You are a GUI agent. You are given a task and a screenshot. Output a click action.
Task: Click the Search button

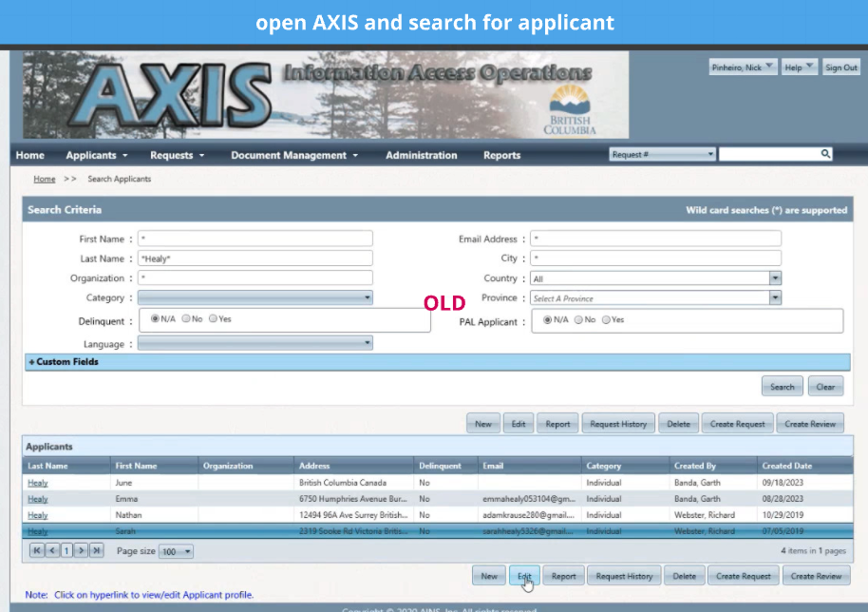[x=782, y=387]
